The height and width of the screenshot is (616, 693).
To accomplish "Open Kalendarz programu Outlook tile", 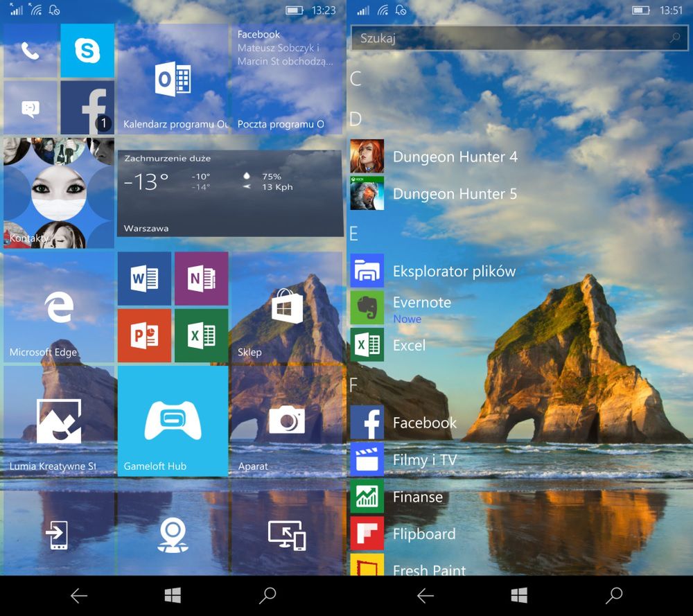I will tap(173, 79).
